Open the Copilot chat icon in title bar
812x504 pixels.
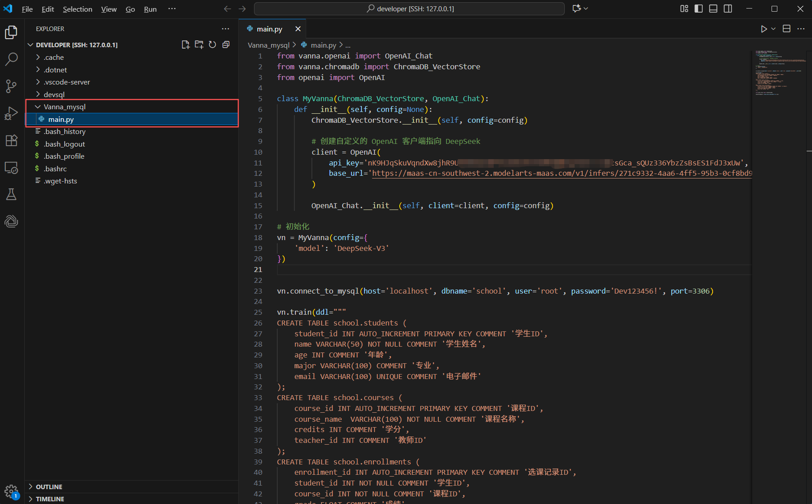click(x=577, y=9)
